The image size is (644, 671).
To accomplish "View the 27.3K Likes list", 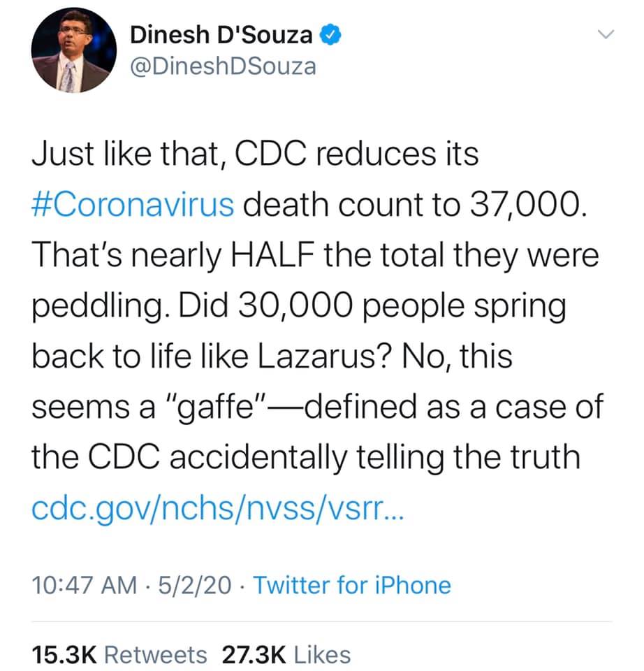I will coord(286,654).
